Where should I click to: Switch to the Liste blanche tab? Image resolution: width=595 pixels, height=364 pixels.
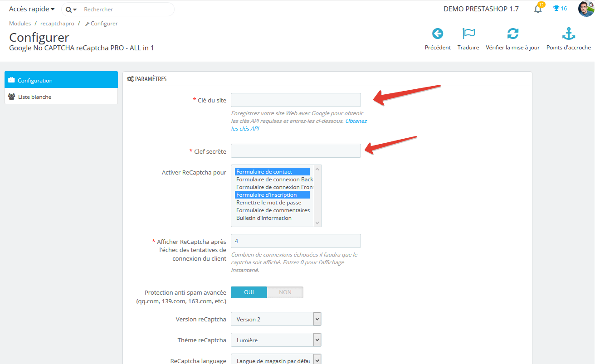click(x=61, y=97)
